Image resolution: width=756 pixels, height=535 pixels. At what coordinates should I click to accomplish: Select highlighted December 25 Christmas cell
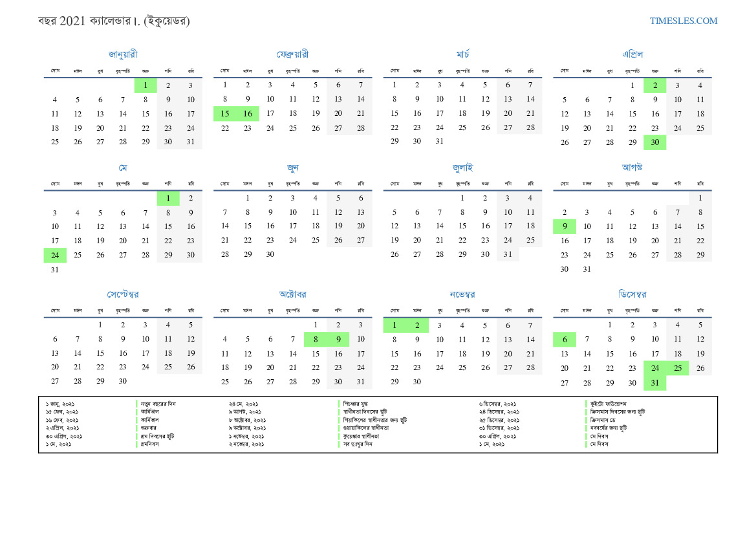(x=677, y=368)
